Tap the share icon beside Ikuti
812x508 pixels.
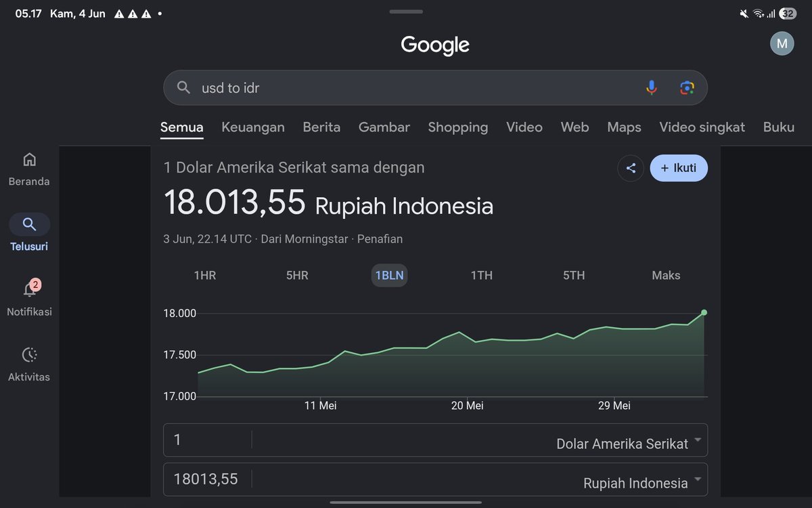coord(631,168)
